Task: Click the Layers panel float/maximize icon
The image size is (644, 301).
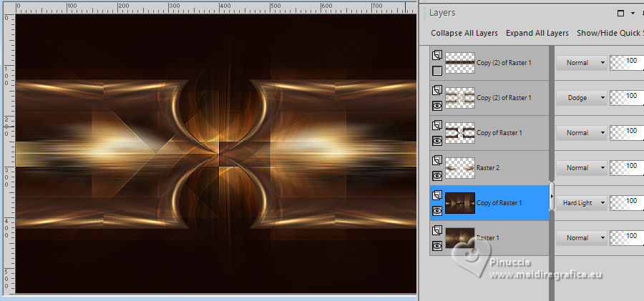Action: tap(620, 13)
